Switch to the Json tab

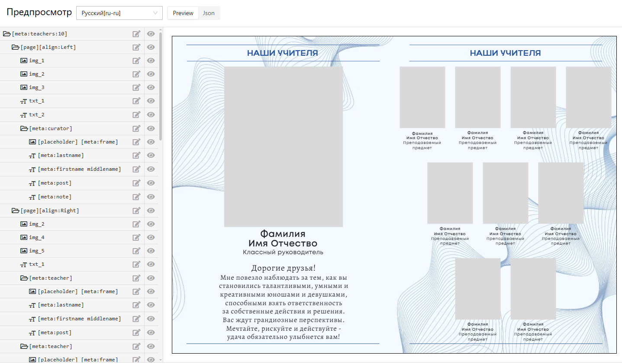[x=209, y=13]
